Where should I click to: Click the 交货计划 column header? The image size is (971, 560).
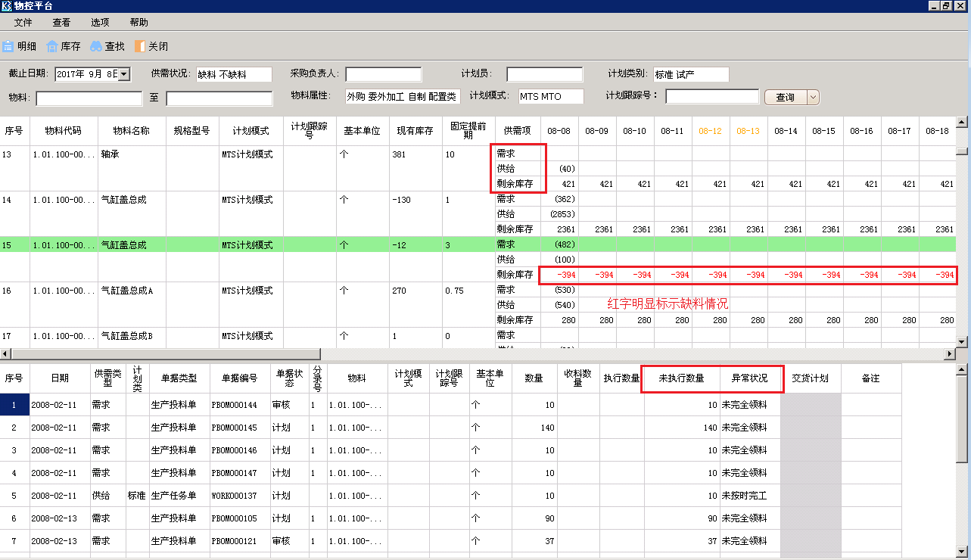(x=811, y=378)
